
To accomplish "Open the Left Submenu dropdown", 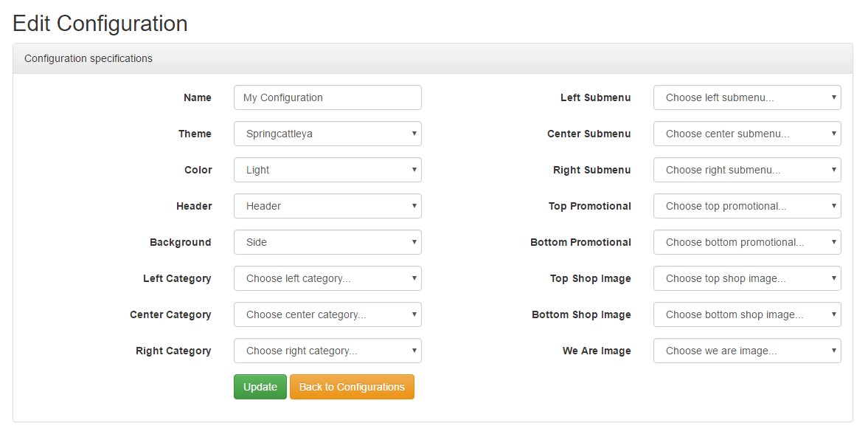I will click(747, 97).
